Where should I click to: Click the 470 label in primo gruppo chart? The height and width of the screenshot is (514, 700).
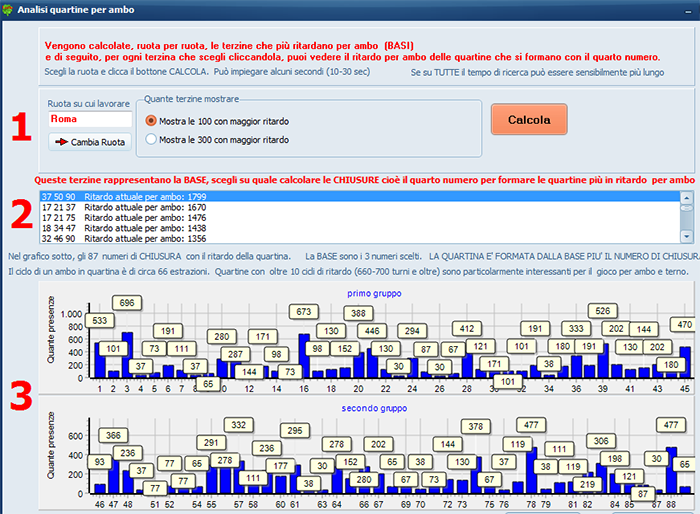(683, 324)
